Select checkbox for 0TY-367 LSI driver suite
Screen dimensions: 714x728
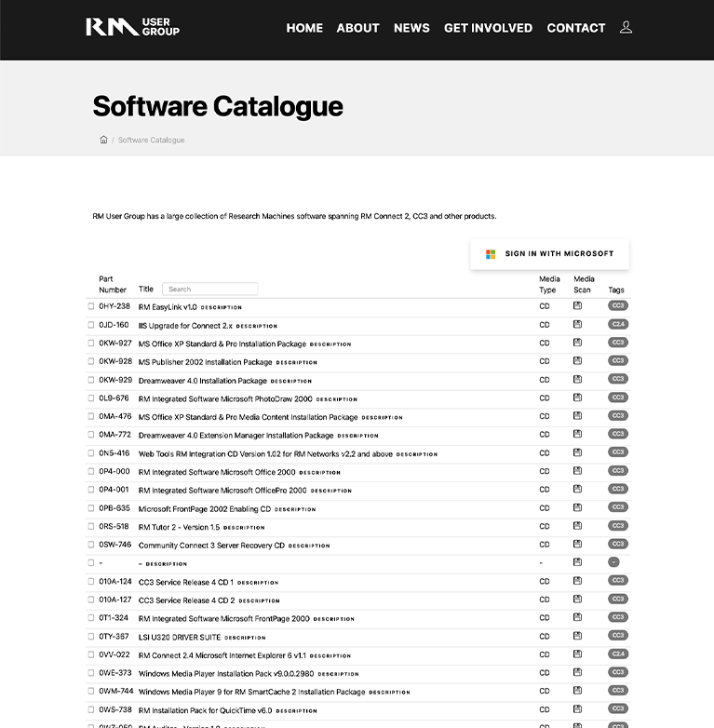pyautogui.click(x=91, y=637)
